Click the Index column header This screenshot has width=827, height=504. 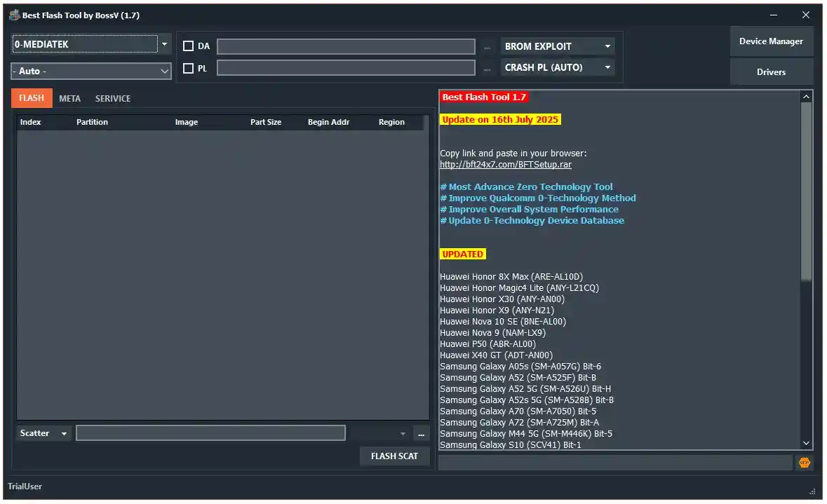pyautogui.click(x=31, y=122)
